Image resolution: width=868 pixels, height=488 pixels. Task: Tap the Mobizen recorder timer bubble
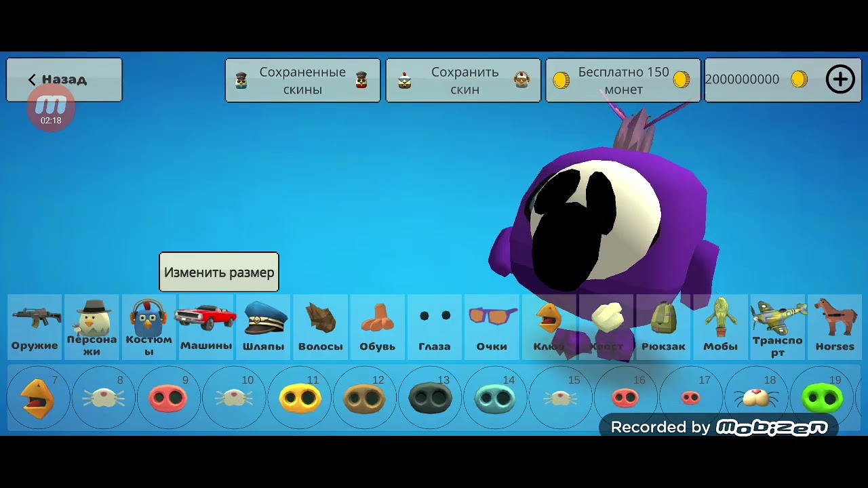click(51, 108)
